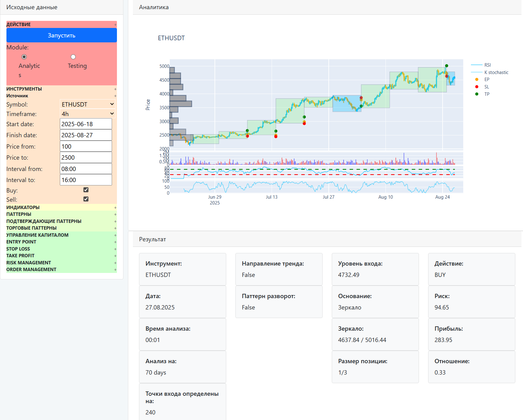Toggle the K stochastic legend entry
The height and width of the screenshot is (420, 523).
[496, 72]
